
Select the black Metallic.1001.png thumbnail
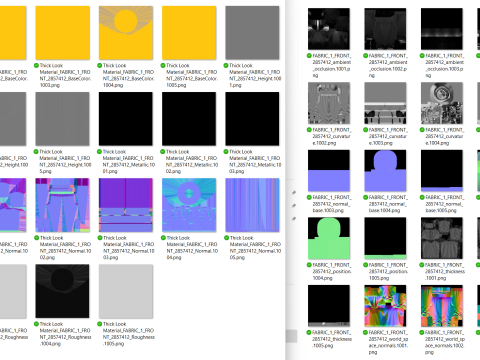pos(126,119)
